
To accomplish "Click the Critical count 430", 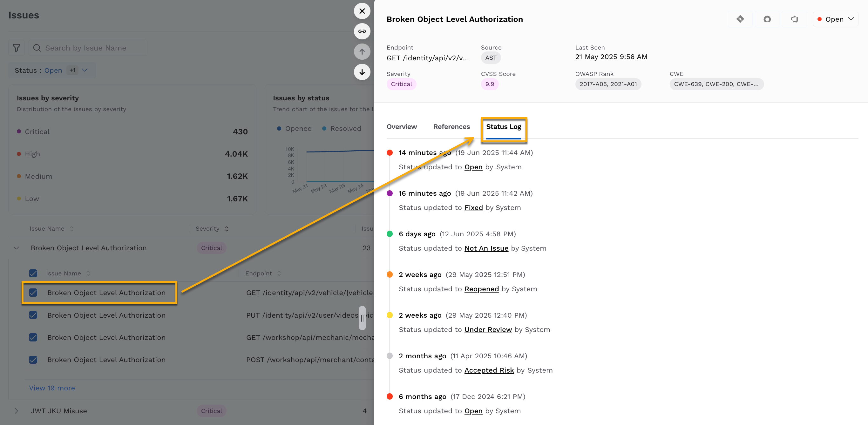I will point(240,132).
